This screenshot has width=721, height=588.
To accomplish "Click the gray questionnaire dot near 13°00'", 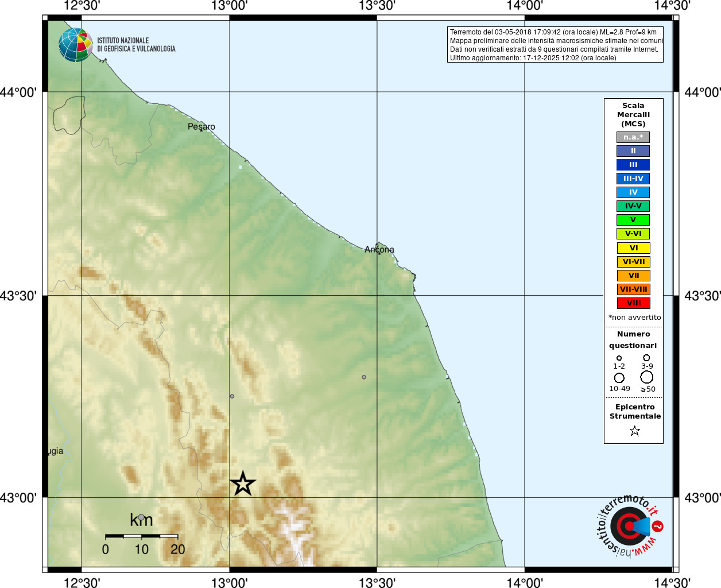I will point(232,396).
